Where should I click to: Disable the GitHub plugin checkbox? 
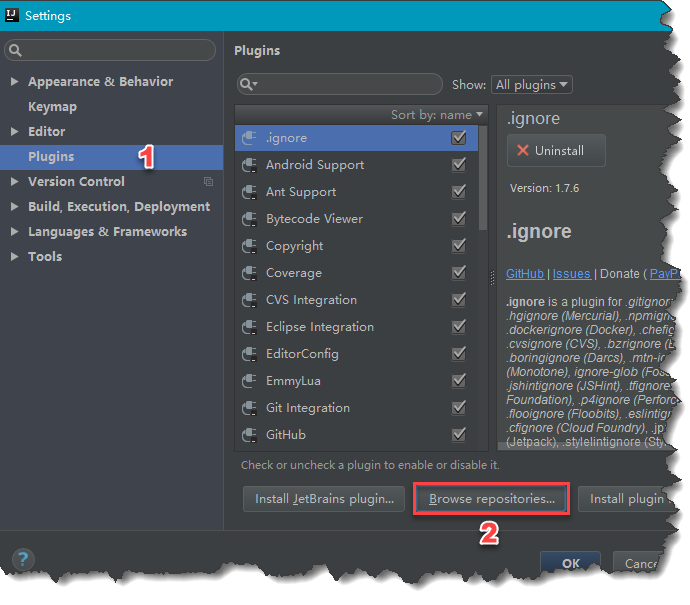pos(459,435)
